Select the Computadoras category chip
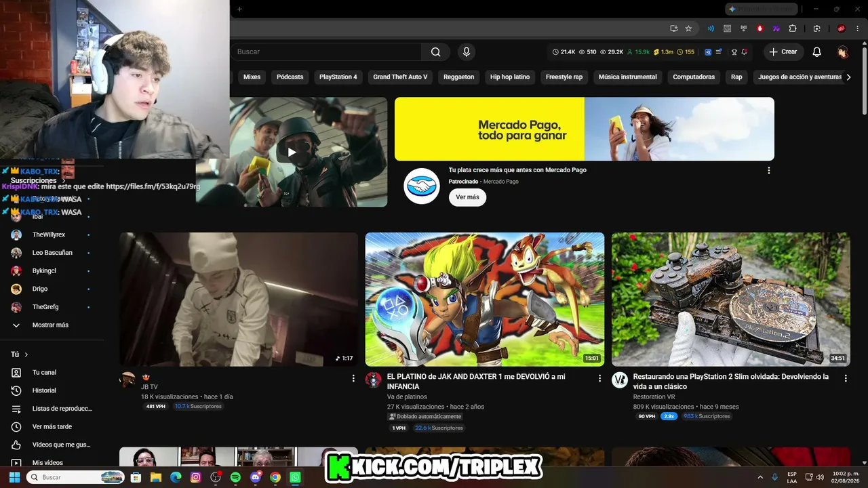The image size is (868, 488). 694,77
